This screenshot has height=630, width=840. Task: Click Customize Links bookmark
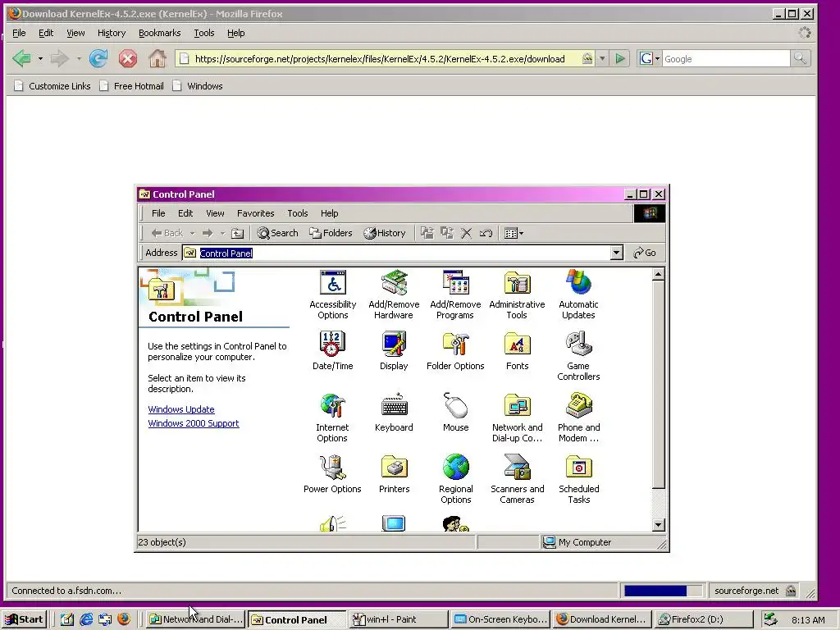52,85
